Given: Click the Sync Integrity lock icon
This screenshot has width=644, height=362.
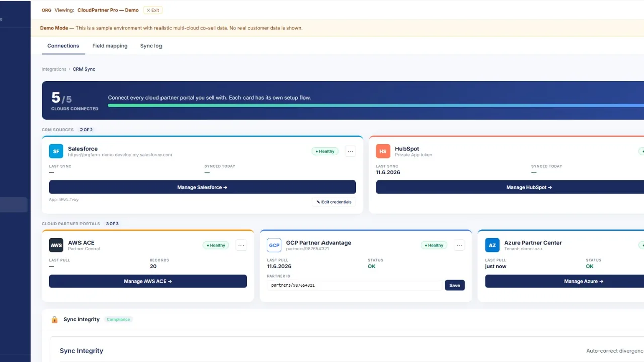Looking at the screenshot, I should click(x=55, y=320).
